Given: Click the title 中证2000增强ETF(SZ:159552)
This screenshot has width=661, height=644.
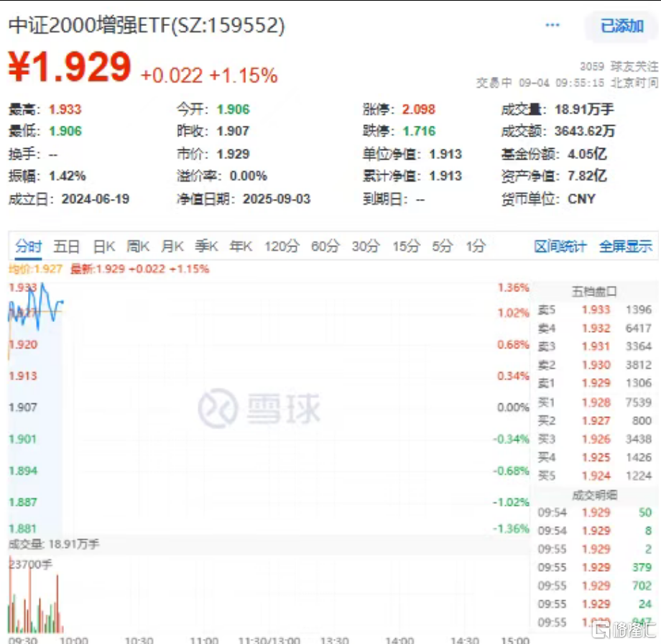Looking at the screenshot, I should pyautogui.click(x=147, y=25).
